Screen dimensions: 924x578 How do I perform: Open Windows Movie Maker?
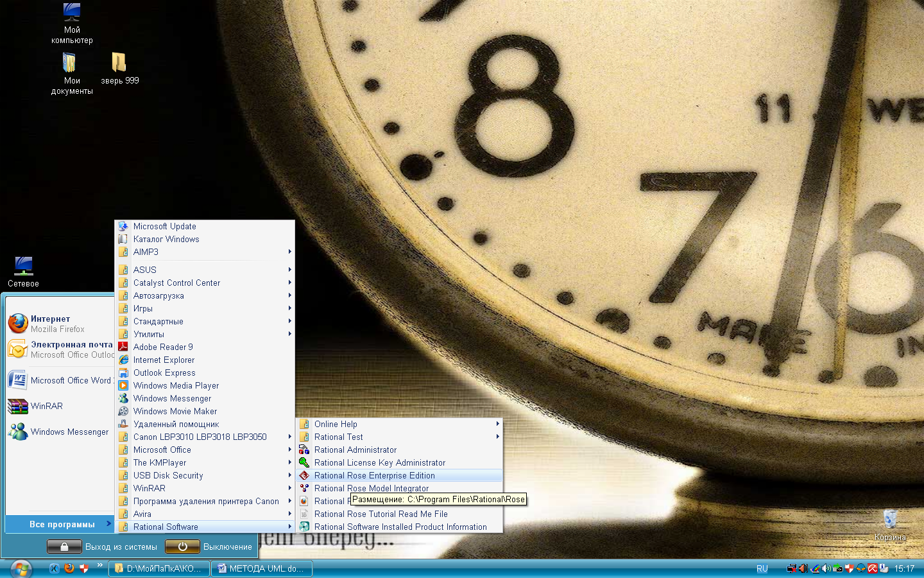pyautogui.click(x=205, y=411)
